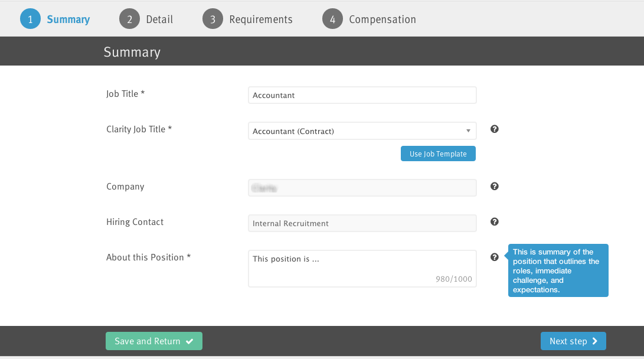This screenshot has height=359, width=644.
Task: Click the blue tooltip about position summary
Action: click(x=558, y=270)
